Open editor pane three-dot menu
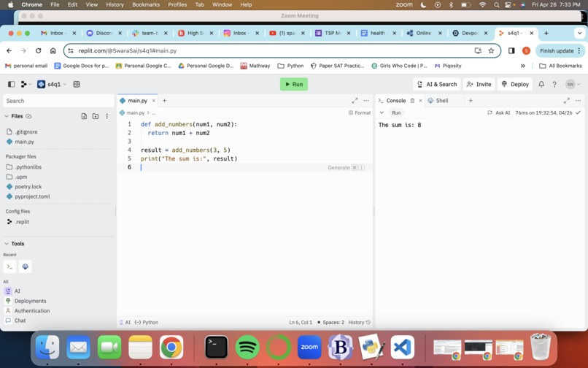This screenshot has width=588, height=368. tap(366, 101)
